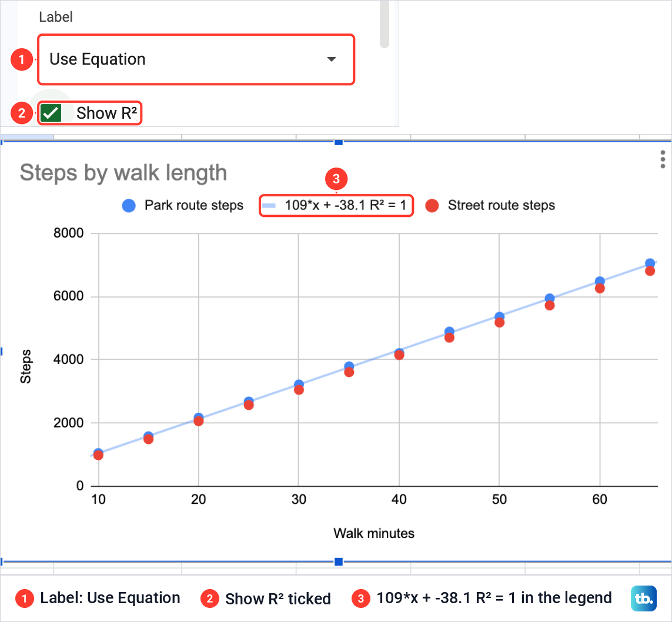
Task: Click the 30 label on the horizontal axis
Action: click(x=299, y=499)
